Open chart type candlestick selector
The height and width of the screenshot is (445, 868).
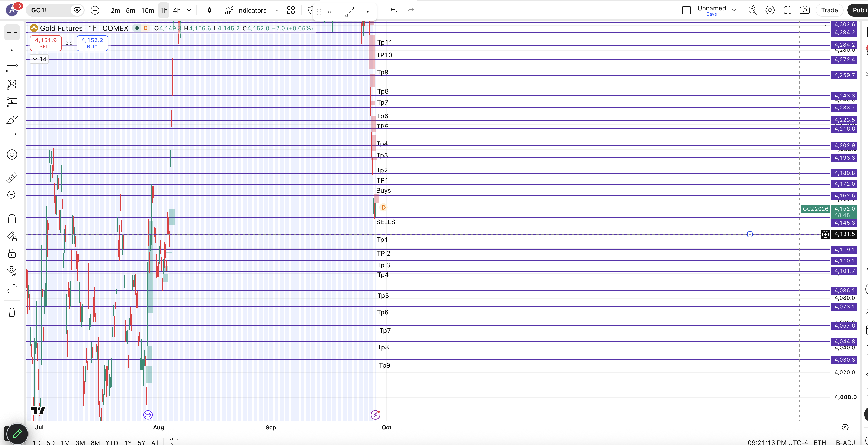click(x=207, y=10)
